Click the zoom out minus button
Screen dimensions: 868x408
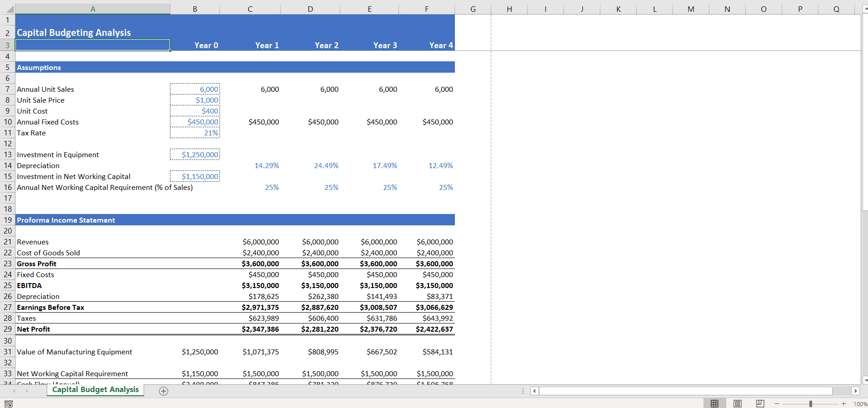(777, 403)
